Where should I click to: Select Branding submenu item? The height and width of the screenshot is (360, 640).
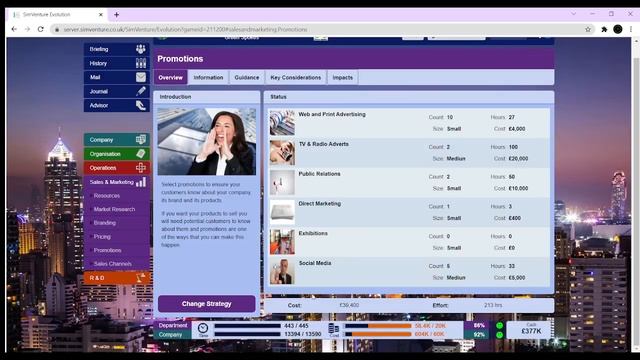point(105,223)
